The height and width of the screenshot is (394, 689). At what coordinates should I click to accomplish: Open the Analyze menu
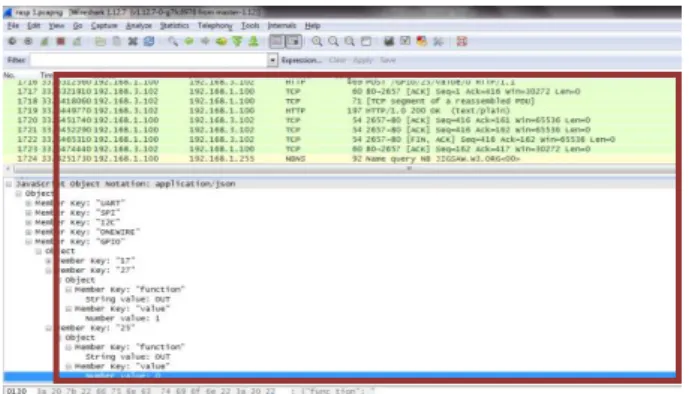pyautogui.click(x=138, y=25)
